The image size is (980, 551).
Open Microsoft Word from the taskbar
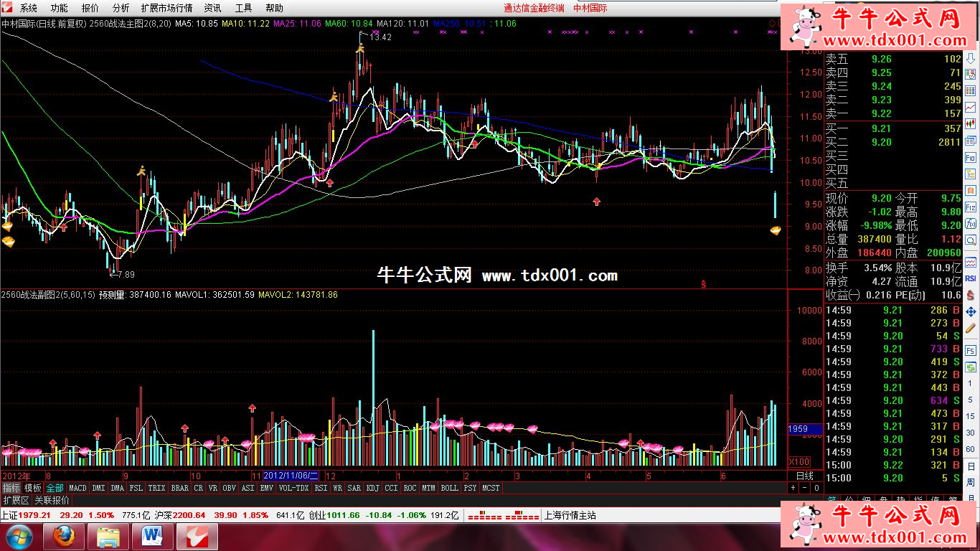tap(153, 537)
